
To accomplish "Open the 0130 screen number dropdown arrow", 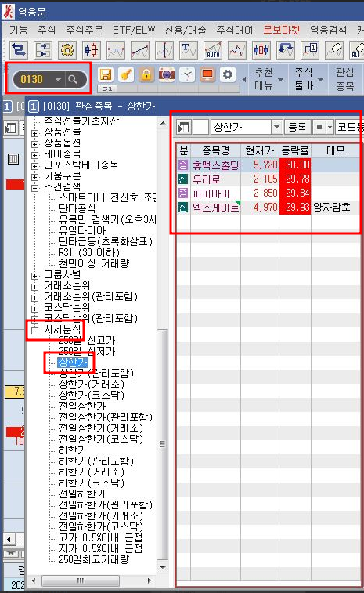I will coord(58,80).
